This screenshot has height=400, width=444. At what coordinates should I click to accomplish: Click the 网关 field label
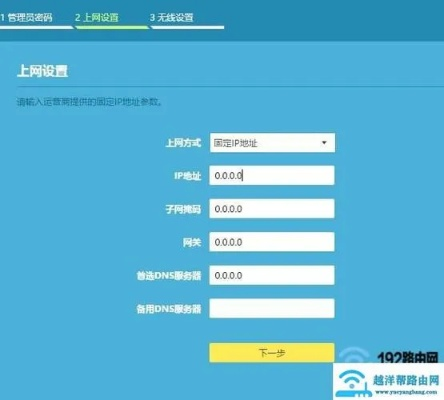192,242
